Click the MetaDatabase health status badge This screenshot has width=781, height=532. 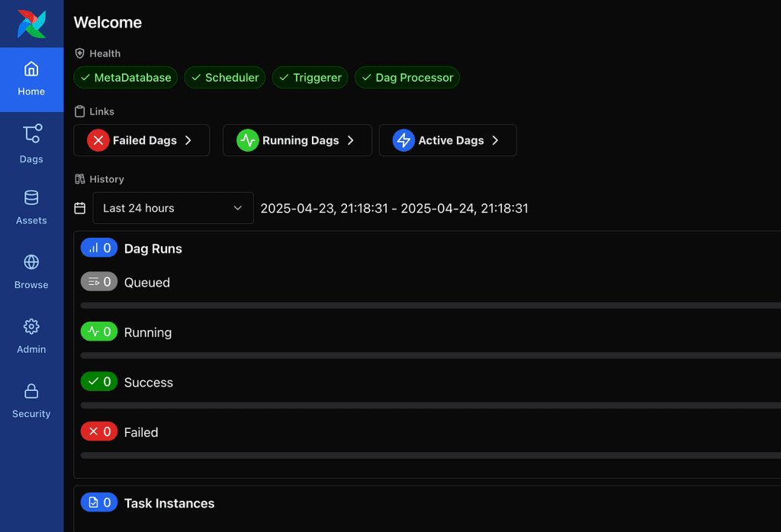pyautogui.click(x=125, y=78)
